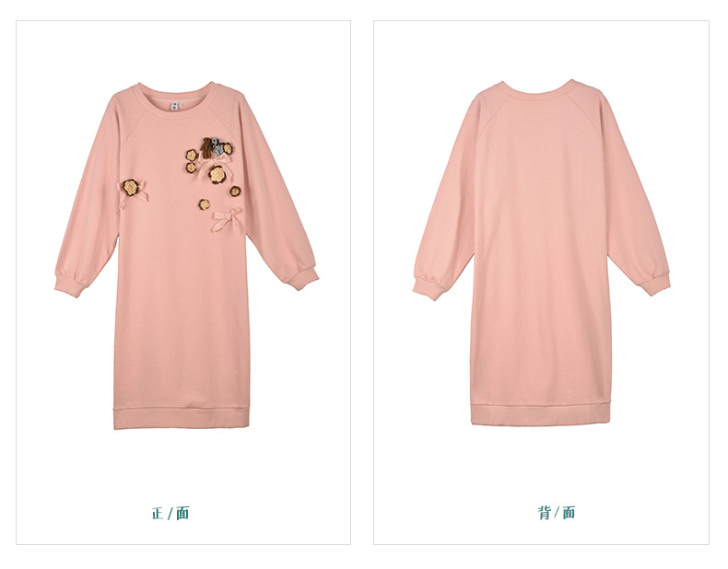
Task: Click the back dress left sleeve cuff
Action: point(429,288)
